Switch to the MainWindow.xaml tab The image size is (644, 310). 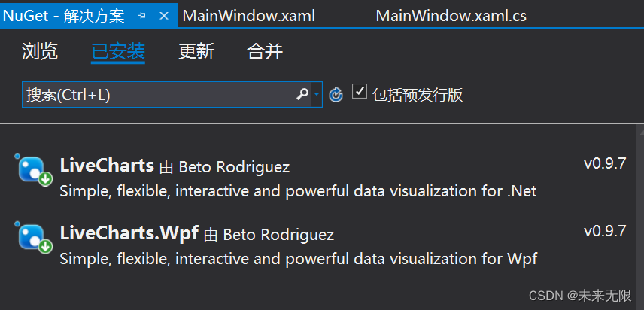coord(248,16)
